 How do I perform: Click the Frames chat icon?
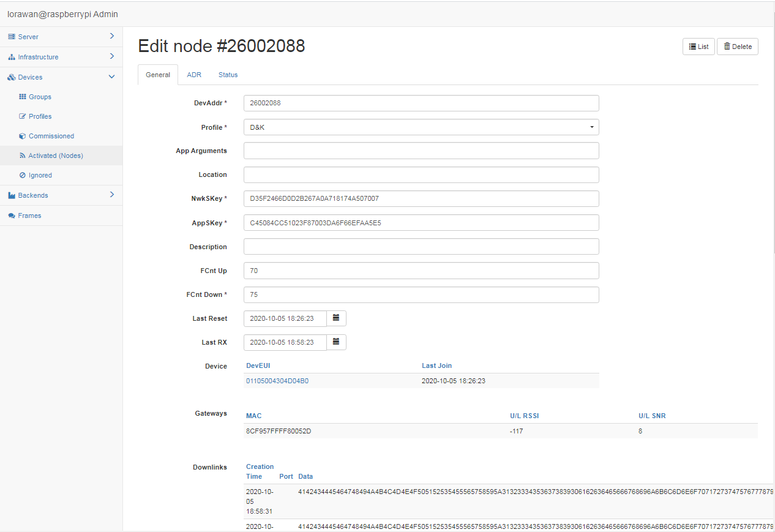point(12,215)
